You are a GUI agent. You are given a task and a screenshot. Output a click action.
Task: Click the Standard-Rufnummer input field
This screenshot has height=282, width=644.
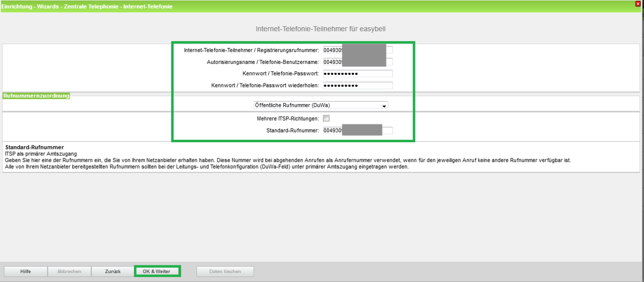[x=357, y=131]
